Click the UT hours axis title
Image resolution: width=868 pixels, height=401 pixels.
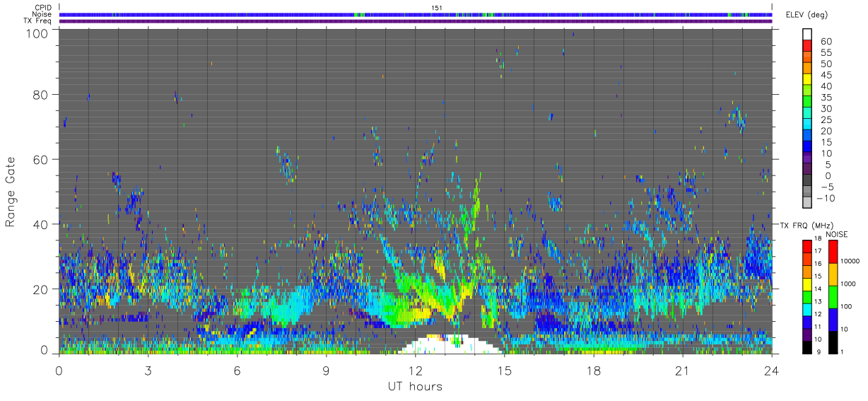tap(415, 386)
